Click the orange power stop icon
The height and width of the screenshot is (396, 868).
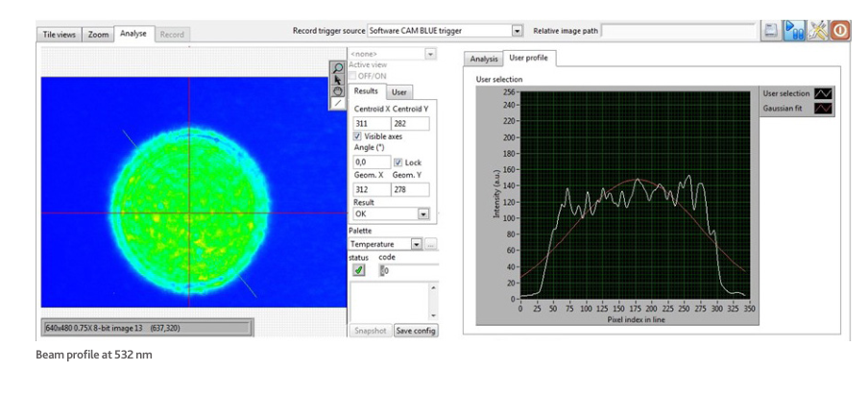coord(840,31)
